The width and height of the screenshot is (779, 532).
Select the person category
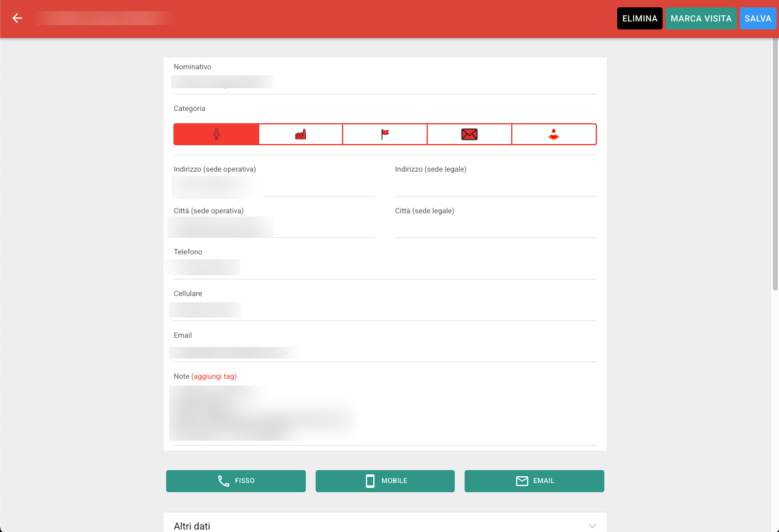click(216, 134)
